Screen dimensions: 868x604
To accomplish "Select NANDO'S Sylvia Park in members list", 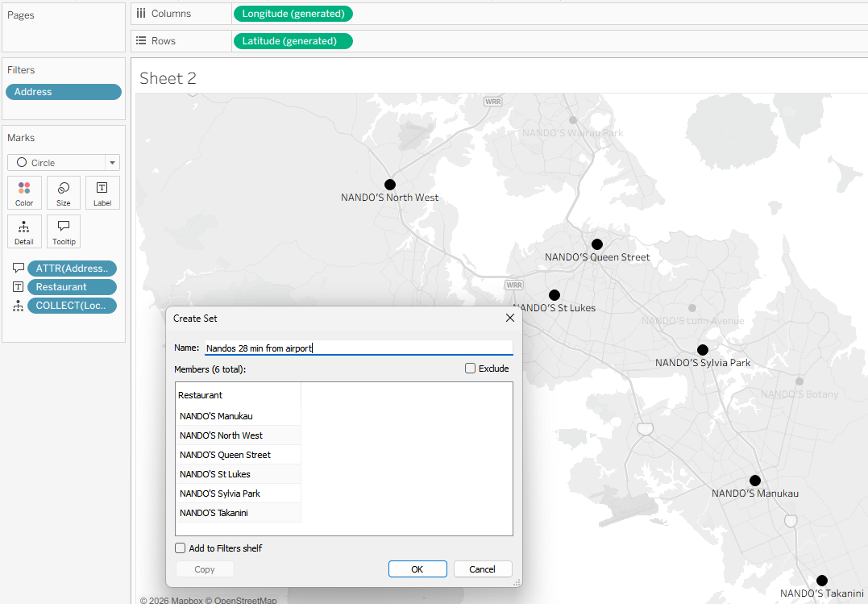I will pos(238,494).
